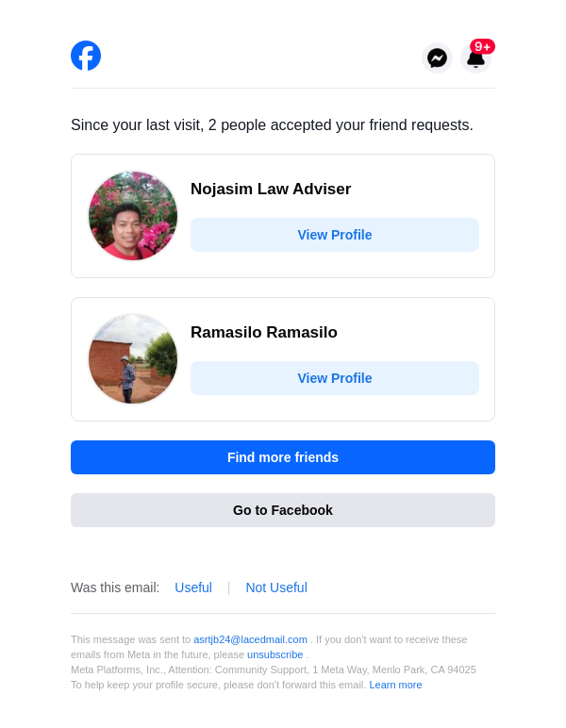Click the Meta Platforms address line
The height and width of the screenshot is (728, 566).
pos(274,670)
